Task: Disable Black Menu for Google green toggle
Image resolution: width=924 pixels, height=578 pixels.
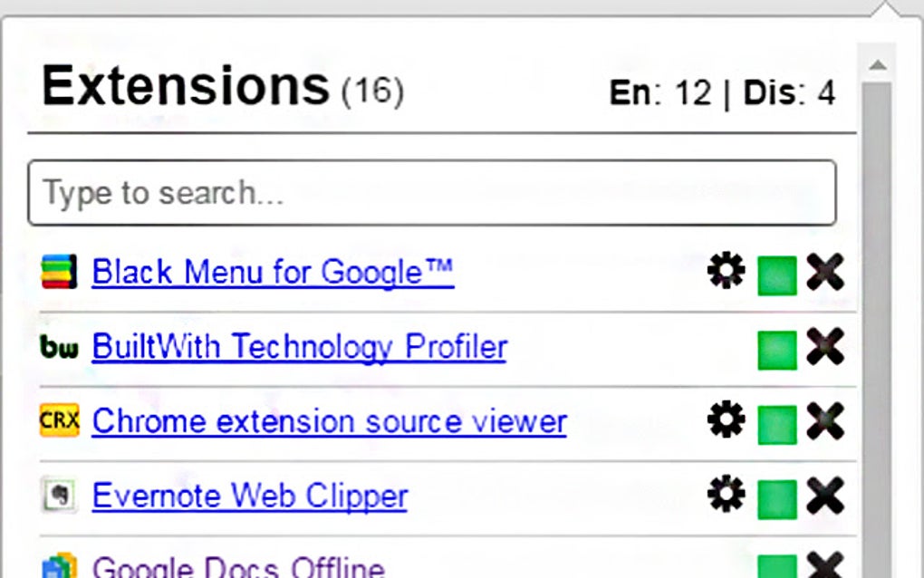Action: (x=777, y=275)
